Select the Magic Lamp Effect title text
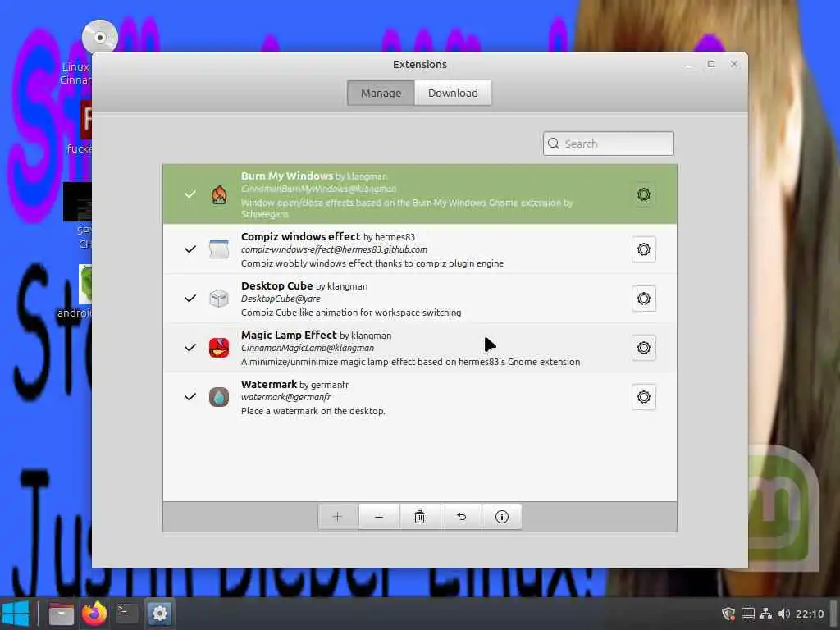Screen dimensions: 840x630 [289, 335]
